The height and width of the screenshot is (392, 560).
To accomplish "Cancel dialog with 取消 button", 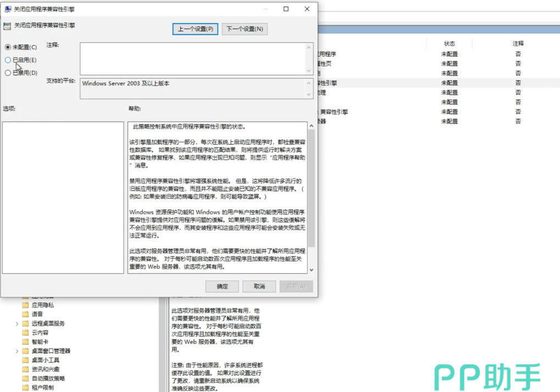I will 259,286.
